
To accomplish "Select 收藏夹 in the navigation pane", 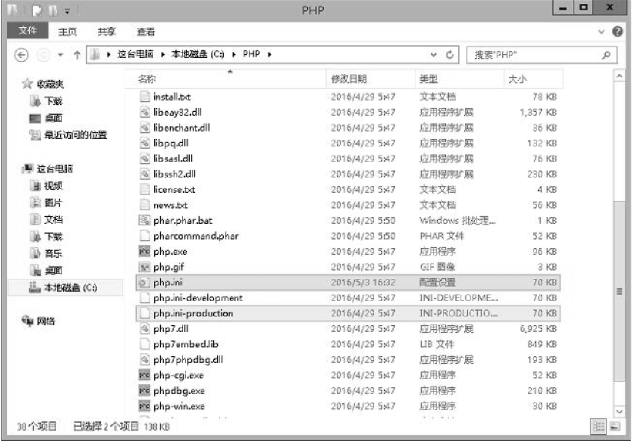I will (50, 84).
